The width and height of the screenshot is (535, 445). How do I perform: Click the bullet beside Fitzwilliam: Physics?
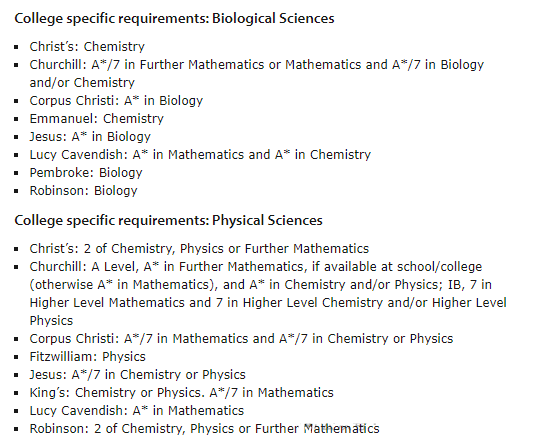[16, 357]
